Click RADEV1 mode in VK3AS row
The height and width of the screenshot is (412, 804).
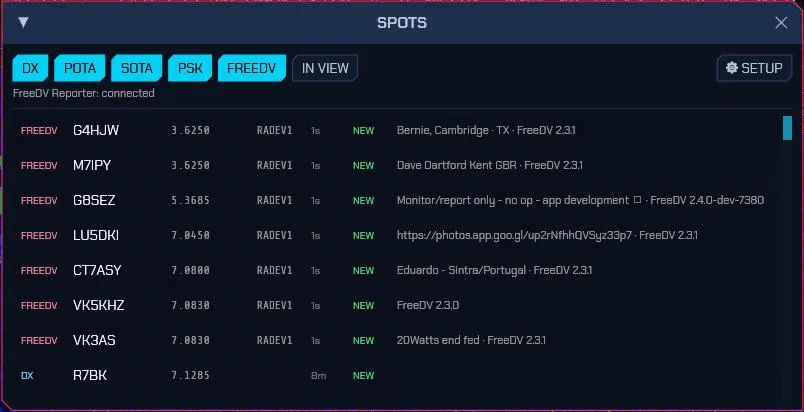274,340
